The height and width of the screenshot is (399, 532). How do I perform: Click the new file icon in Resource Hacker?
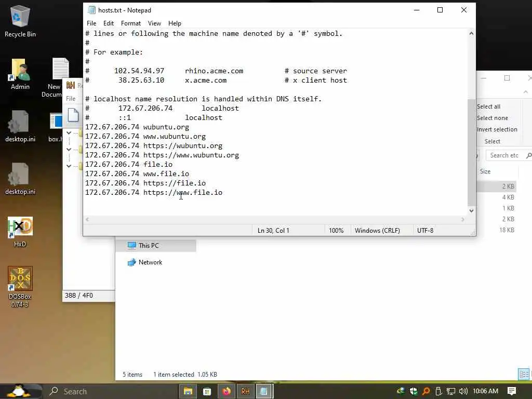click(73, 115)
